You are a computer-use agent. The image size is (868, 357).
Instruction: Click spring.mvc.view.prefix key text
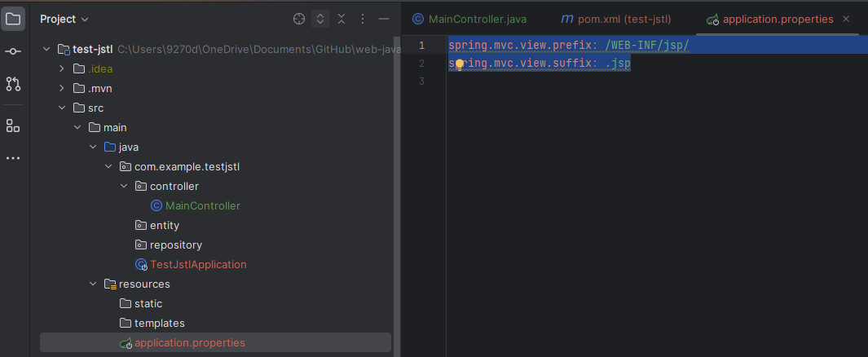pos(519,45)
